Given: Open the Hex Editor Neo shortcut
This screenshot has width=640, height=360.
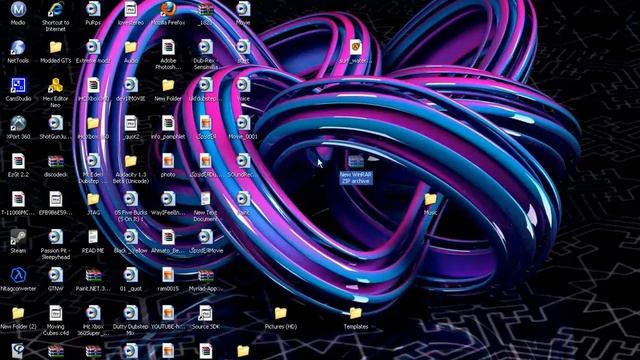Looking at the screenshot, I should tap(56, 85).
